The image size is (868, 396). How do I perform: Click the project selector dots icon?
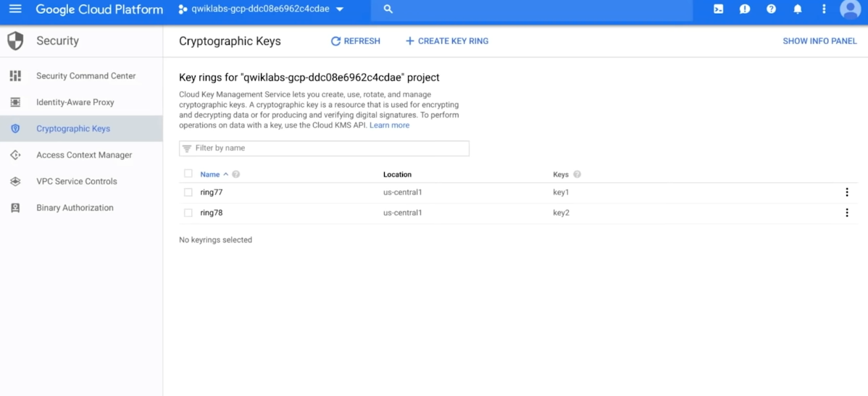(x=183, y=9)
